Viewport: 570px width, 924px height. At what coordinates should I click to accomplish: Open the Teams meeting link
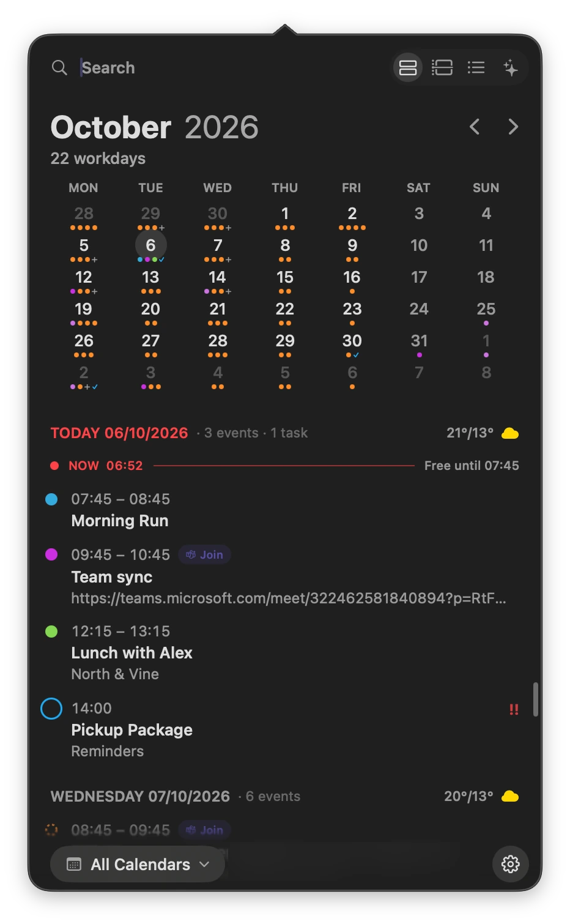tap(289, 598)
